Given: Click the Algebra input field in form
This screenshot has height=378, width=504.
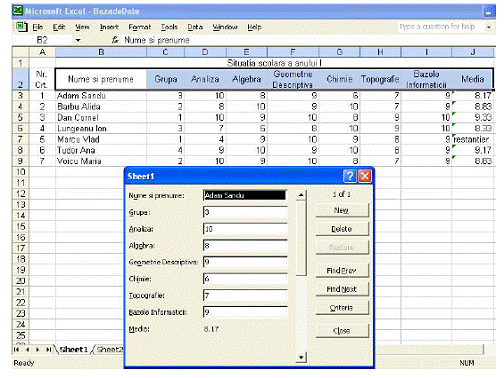Looking at the screenshot, I should click(245, 245).
